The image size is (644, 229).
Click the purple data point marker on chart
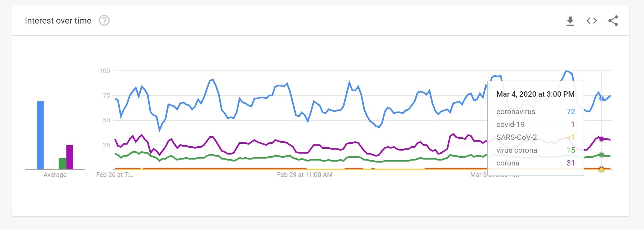coord(601,139)
